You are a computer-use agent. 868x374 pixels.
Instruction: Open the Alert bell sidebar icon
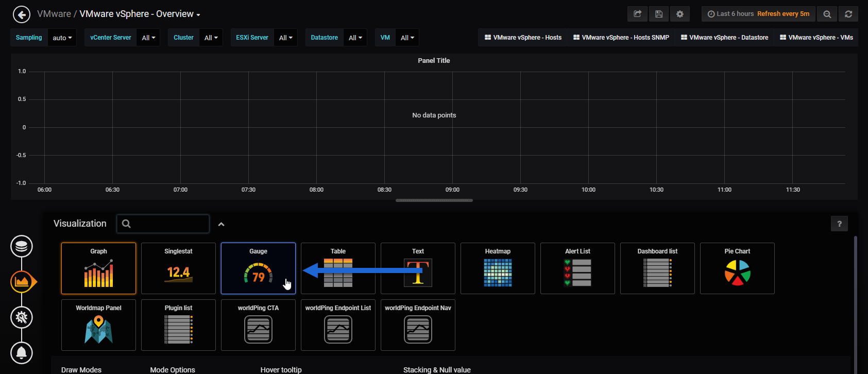22,353
